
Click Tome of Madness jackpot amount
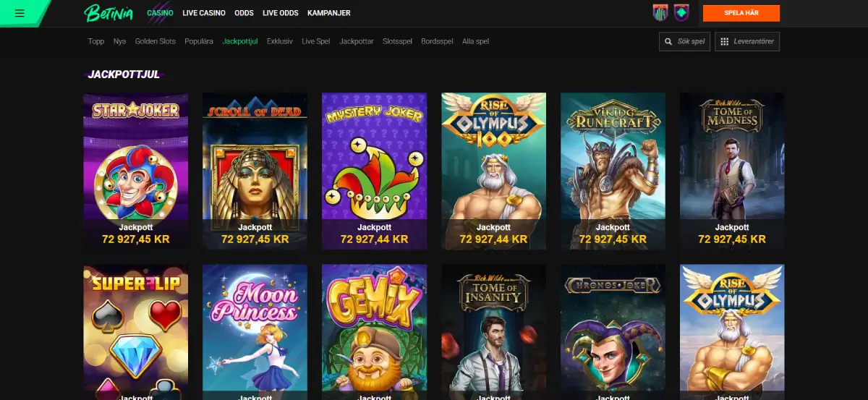[x=732, y=239]
